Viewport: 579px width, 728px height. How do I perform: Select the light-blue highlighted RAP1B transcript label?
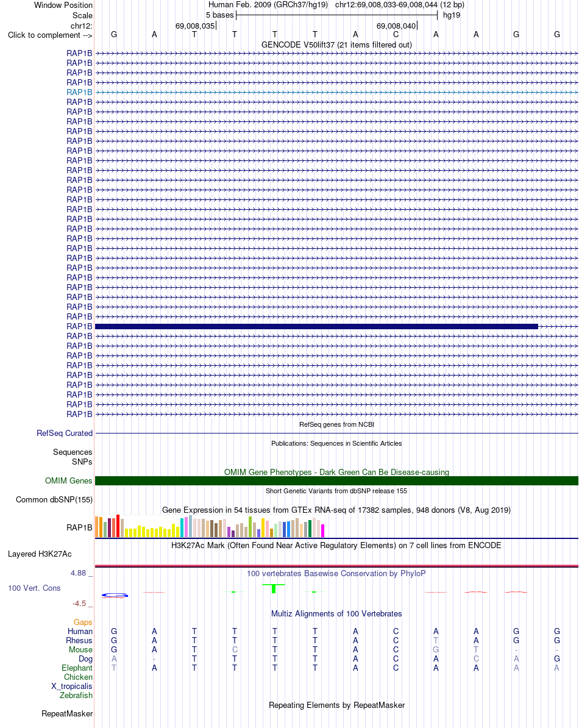(x=79, y=93)
